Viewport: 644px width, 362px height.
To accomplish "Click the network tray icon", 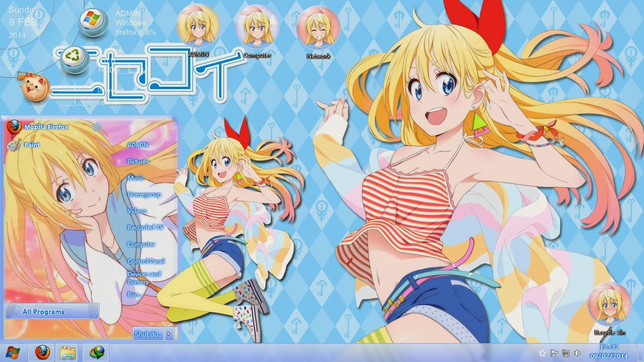I will pyautogui.click(x=566, y=353).
